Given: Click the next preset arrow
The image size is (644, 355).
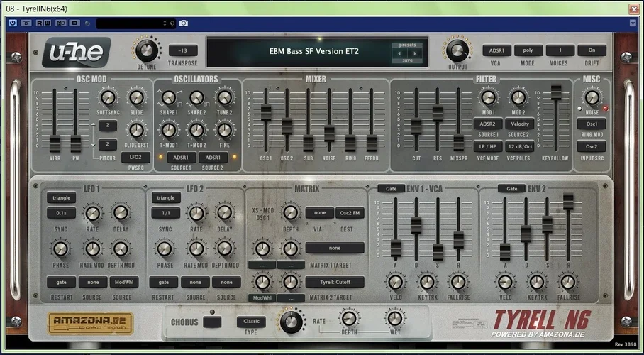Looking at the screenshot, I should click(416, 53).
